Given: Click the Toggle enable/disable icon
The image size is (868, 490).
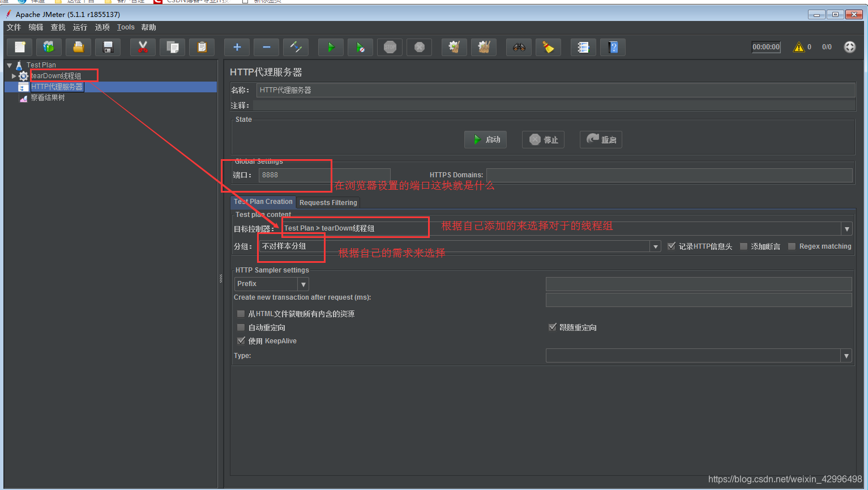Looking at the screenshot, I should click(296, 47).
